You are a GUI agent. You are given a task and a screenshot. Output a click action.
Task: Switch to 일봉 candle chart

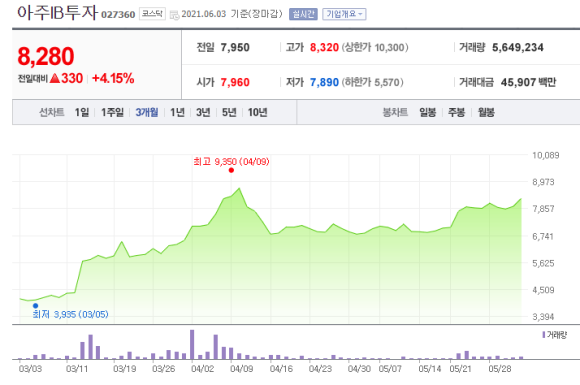coord(428,112)
